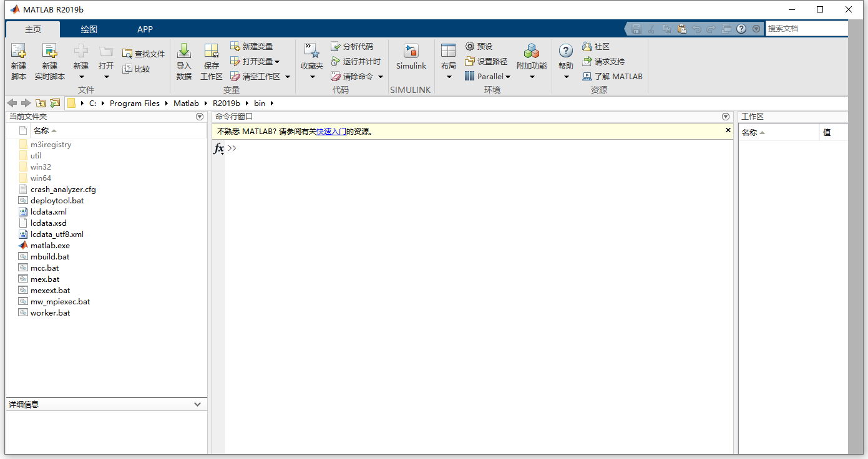Click the 搜索文档 search field
This screenshot has height=459, width=868.
pyautogui.click(x=806, y=29)
